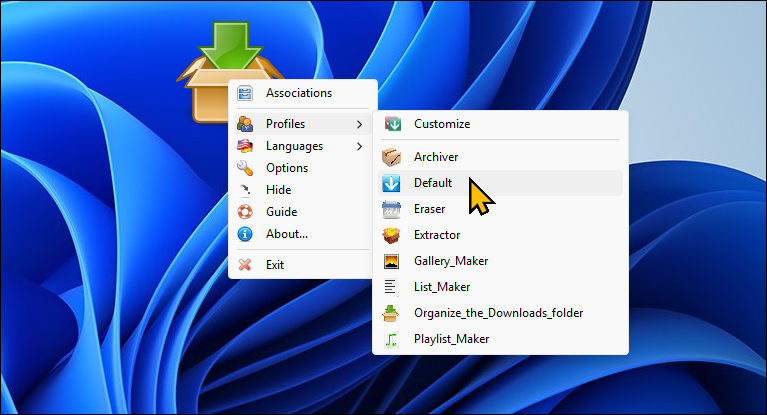Select Organize_the_Downloads_folder profile
The width and height of the screenshot is (767, 415).
pyautogui.click(x=498, y=313)
